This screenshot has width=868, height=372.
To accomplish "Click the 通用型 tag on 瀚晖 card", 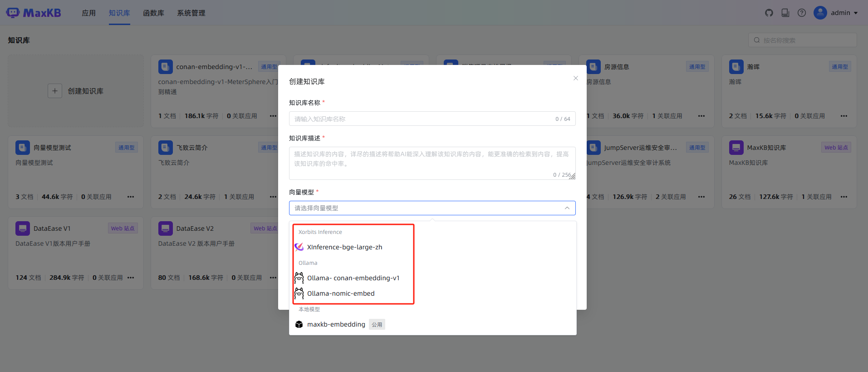I will click(x=840, y=67).
